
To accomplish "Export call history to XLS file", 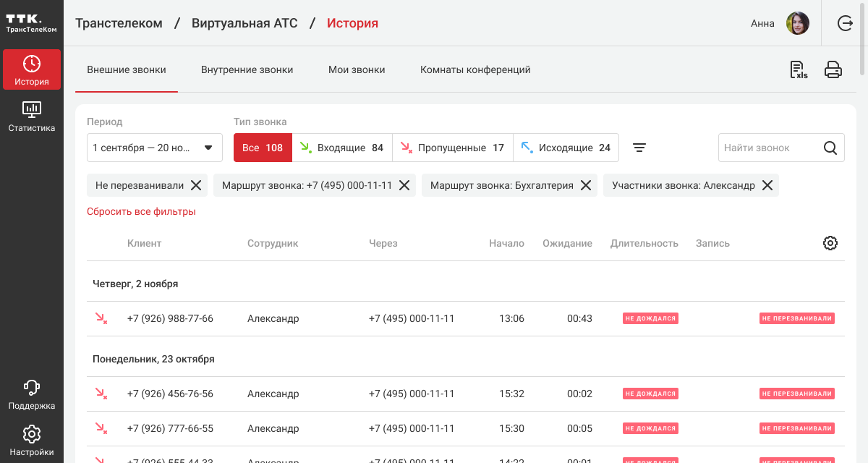I will (x=798, y=70).
